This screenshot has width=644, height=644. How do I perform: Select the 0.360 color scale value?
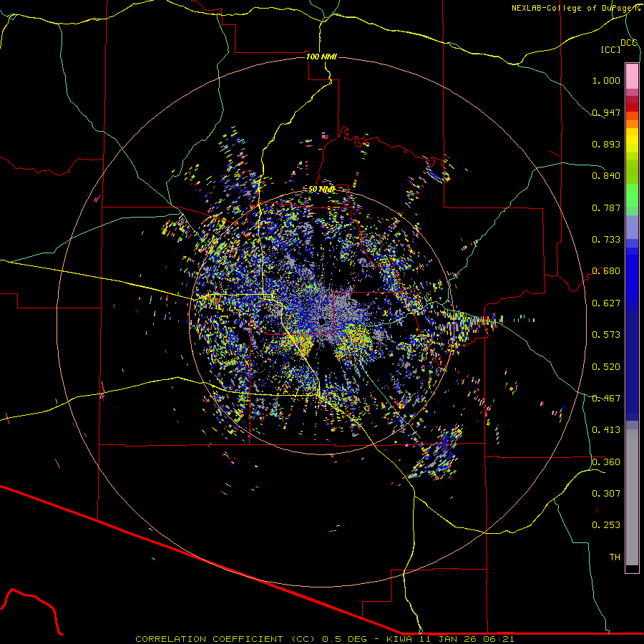pos(606,462)
